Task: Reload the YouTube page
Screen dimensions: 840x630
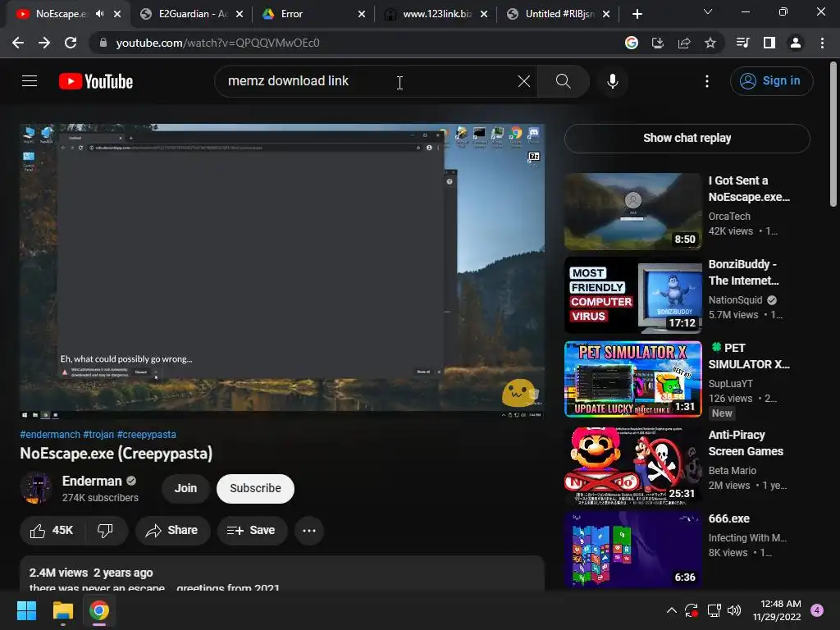Action: click(71, 43)
